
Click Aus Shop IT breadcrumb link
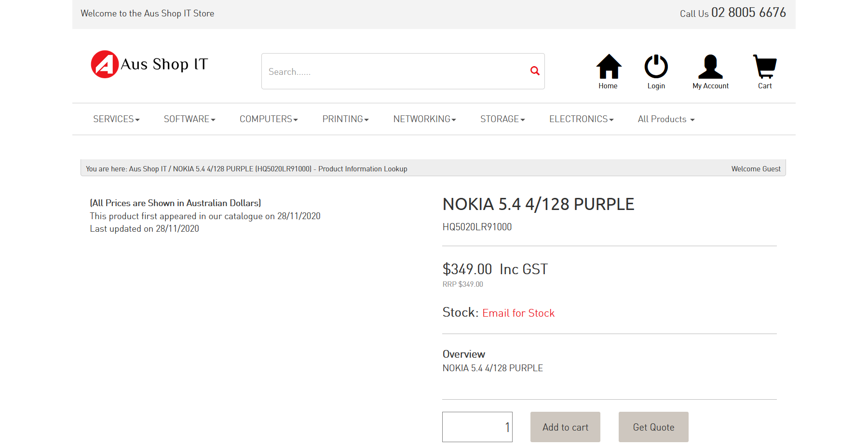148,169
